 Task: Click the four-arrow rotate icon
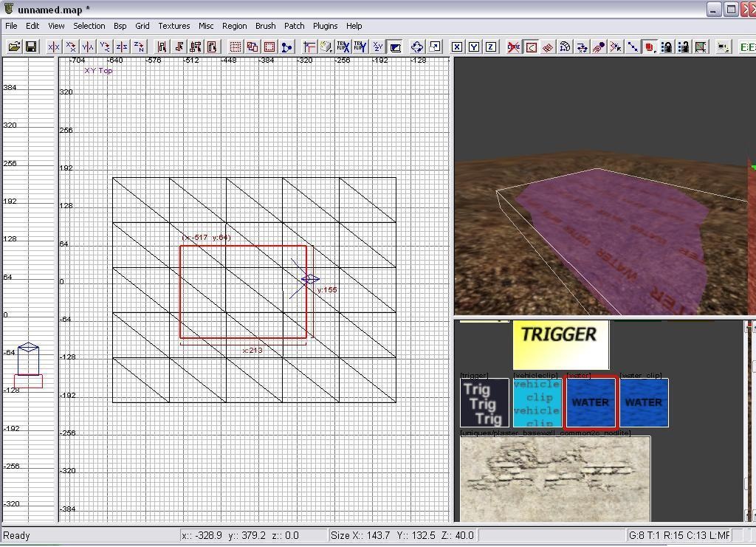click(x=417, y=47)
